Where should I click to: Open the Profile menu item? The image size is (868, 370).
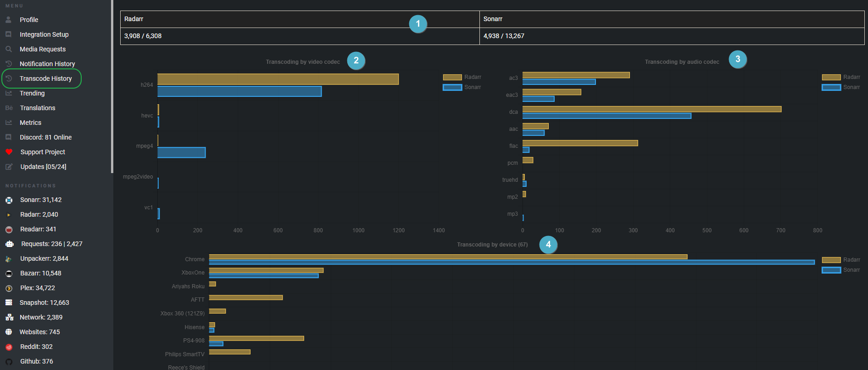point(29,20)
